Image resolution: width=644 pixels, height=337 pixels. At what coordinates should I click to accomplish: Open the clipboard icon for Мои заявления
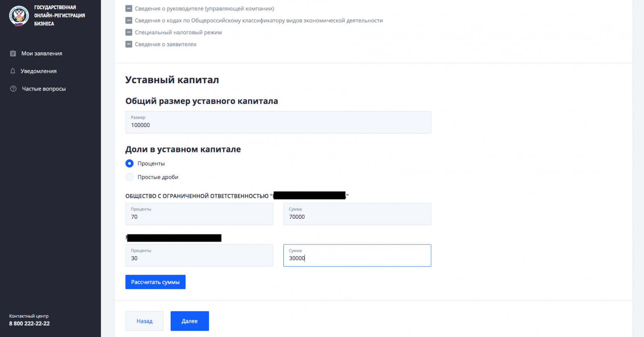(x=13, y=53)
